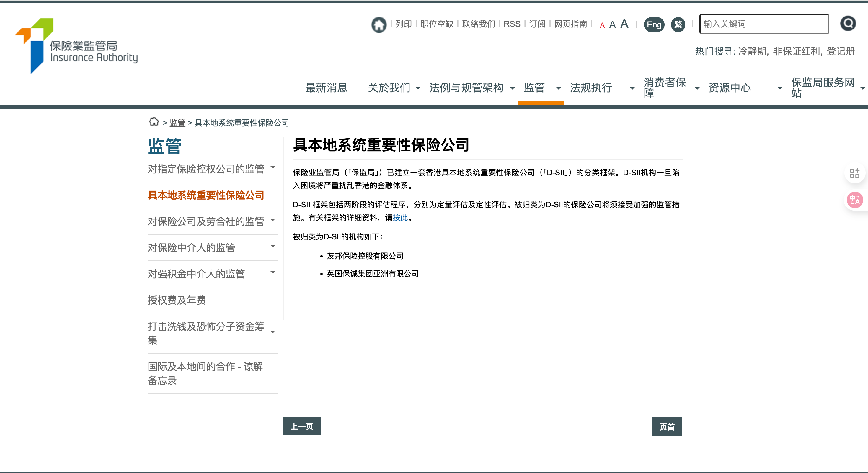The width and height of the screenshot is (868, 473).
Task: Open 最新消息 in main navigation
Action: [326, 88]
